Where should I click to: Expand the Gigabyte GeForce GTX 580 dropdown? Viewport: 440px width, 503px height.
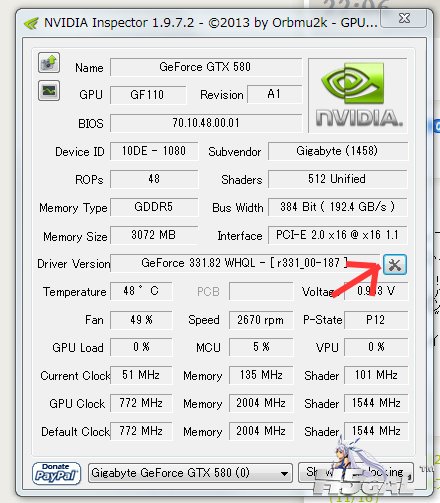[x=190, y=473]
